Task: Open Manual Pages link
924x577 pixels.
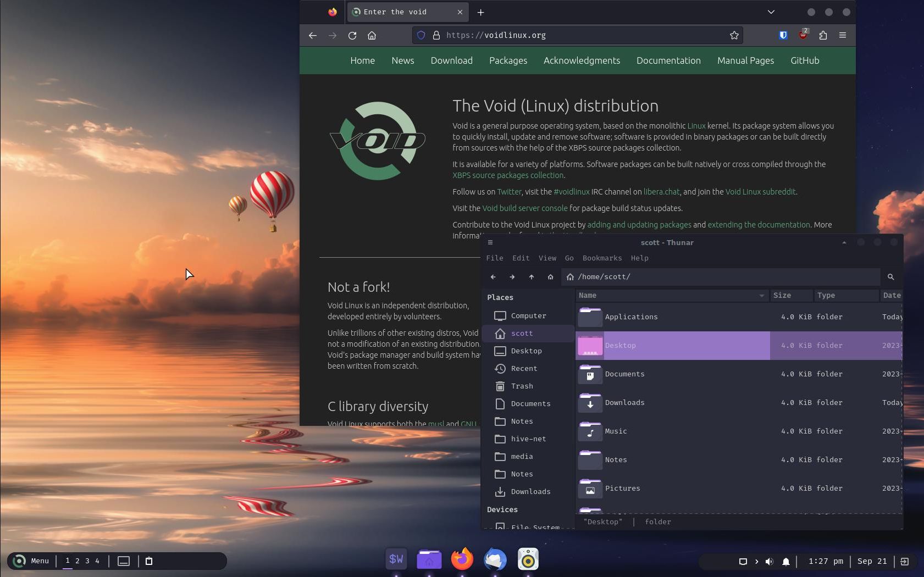Action: click(746, 60)
